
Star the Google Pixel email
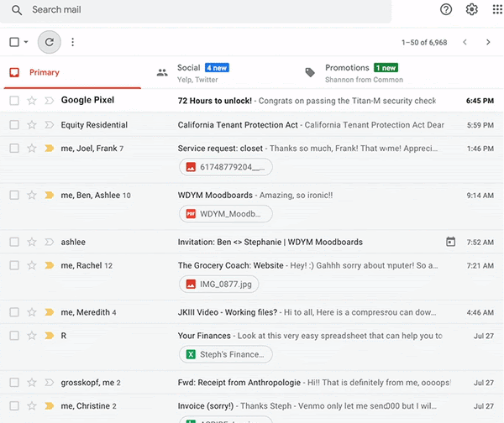tap(32, 101)
